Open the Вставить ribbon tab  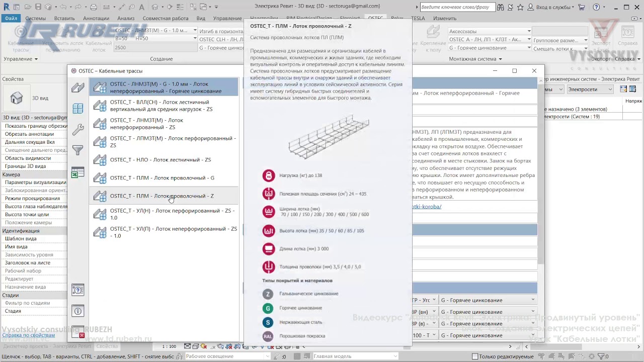[64, 18]
